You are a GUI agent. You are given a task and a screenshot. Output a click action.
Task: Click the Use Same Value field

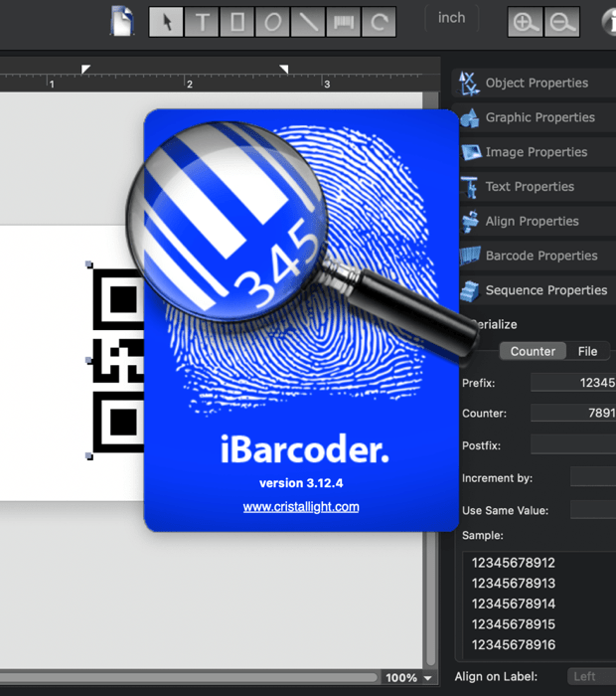click(593, 509)
